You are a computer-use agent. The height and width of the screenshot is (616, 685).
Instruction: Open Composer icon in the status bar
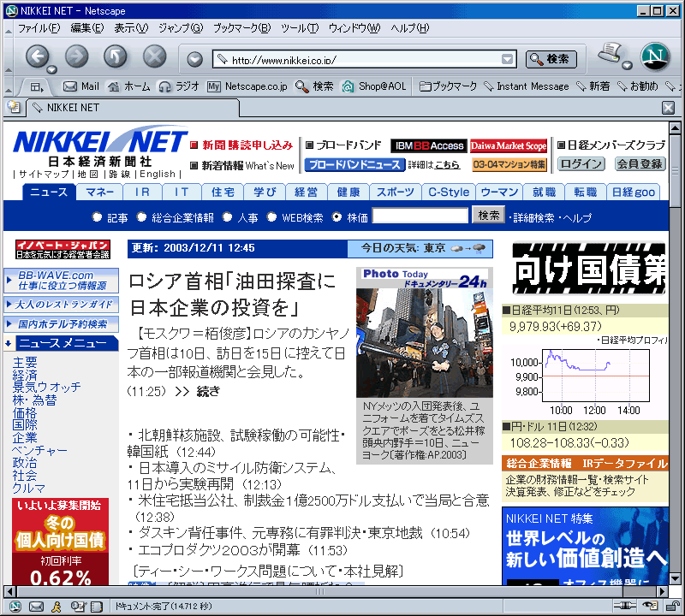[x=77, y=606]
